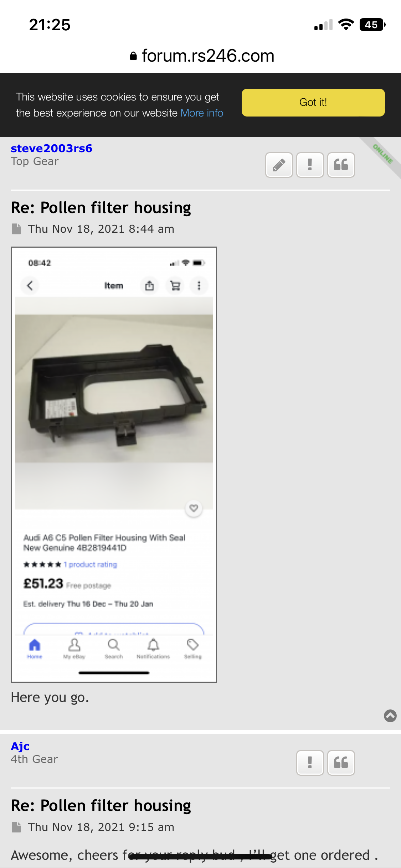Open the More info cookies link
The image size is (401, 868).
(x=202, y=113)
